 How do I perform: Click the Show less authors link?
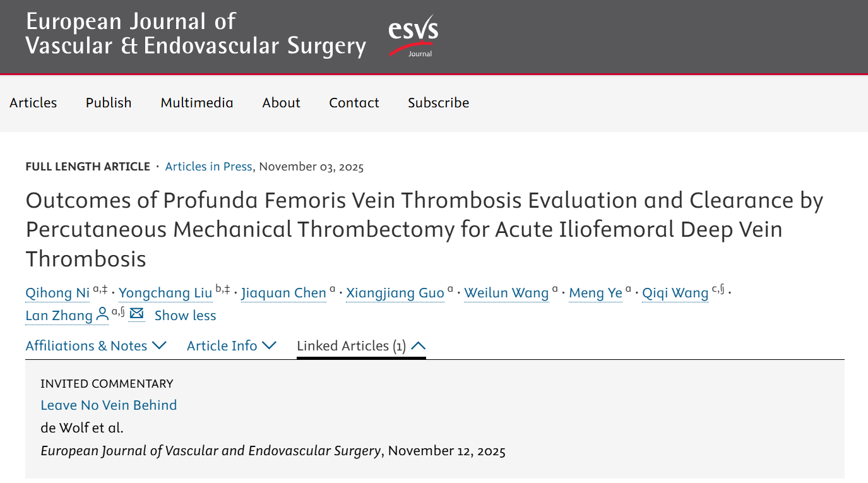[185, 316]
